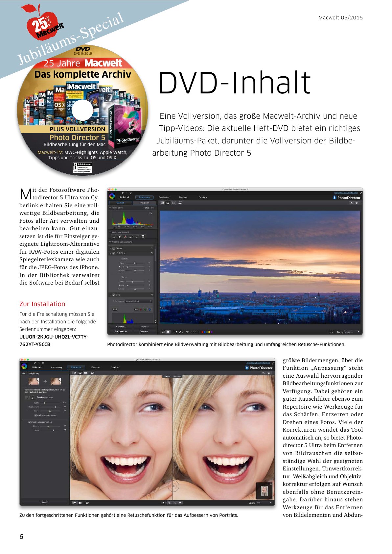Open DirectorZone login link, sky-photo window
This screenshot has height=554, width=392.
pyautogui.click(x=346, y=193)
